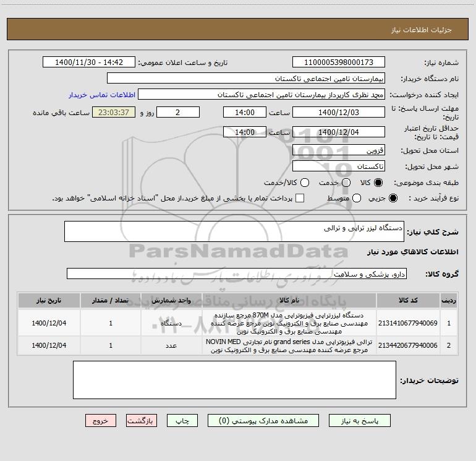Click the 14:00 time field beside 1400/12/04
This screenshot has width=476, height=461.
coord(245,132)
